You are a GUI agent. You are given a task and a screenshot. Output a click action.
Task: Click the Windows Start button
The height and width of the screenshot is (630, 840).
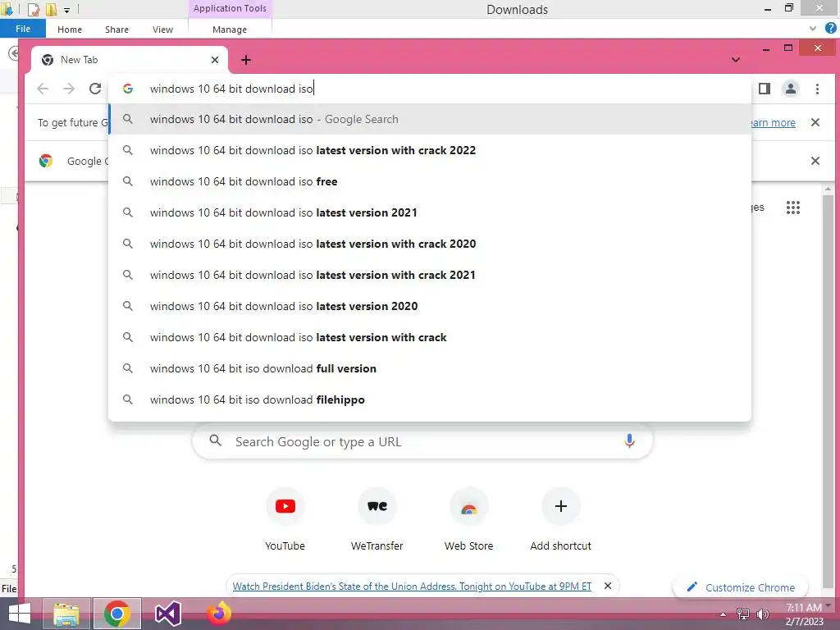coord(20,614)
